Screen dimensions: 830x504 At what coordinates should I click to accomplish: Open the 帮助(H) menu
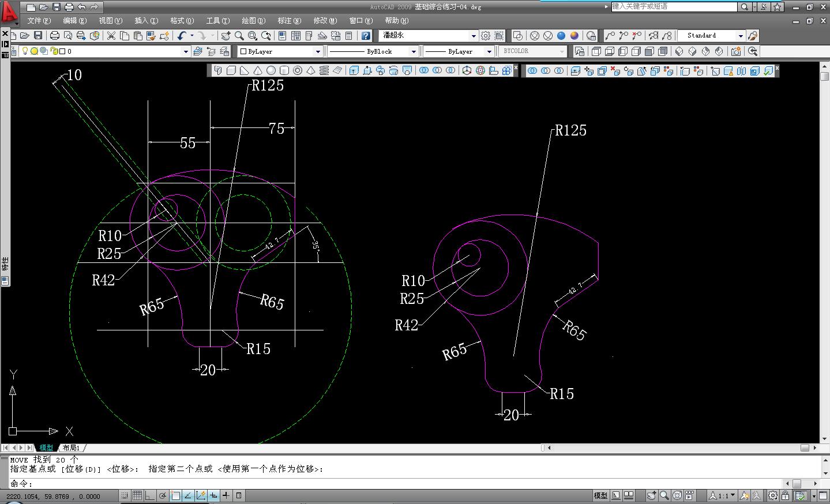click(397, 21)
